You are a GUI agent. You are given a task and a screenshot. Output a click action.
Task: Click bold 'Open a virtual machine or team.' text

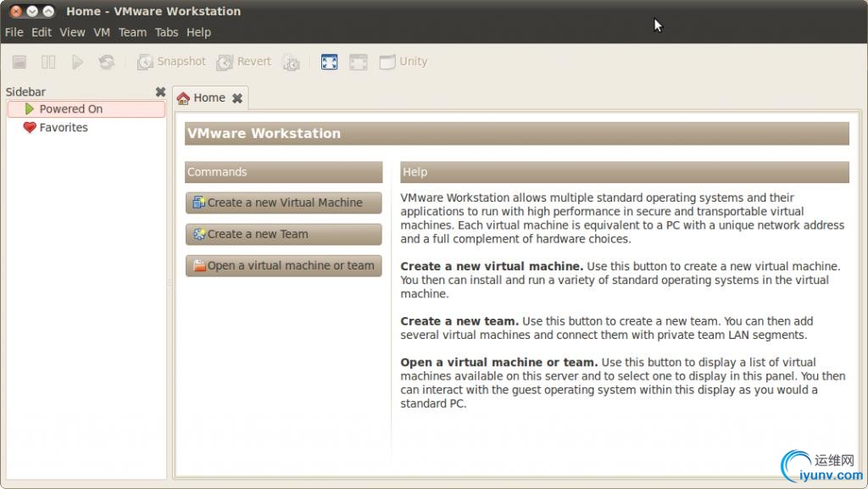tap(498, 363)
